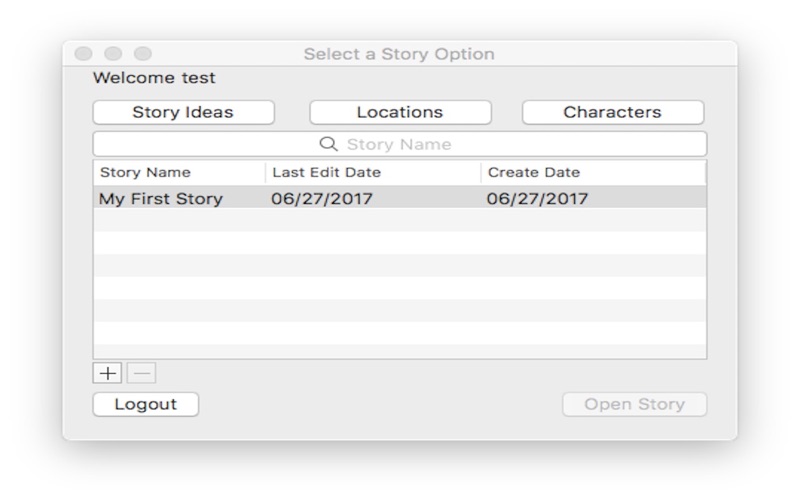800x500 pixels.
Task: Open the Locations section
Action: click(400, 112)
